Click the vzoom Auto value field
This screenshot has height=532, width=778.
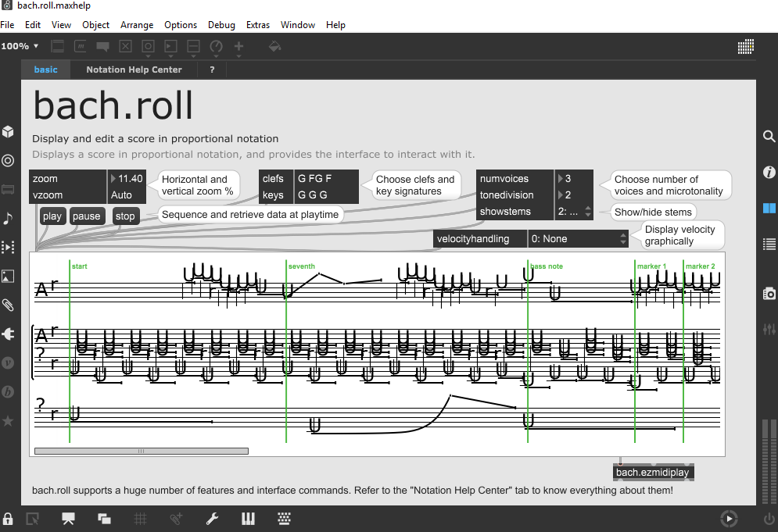click(127, 195)
